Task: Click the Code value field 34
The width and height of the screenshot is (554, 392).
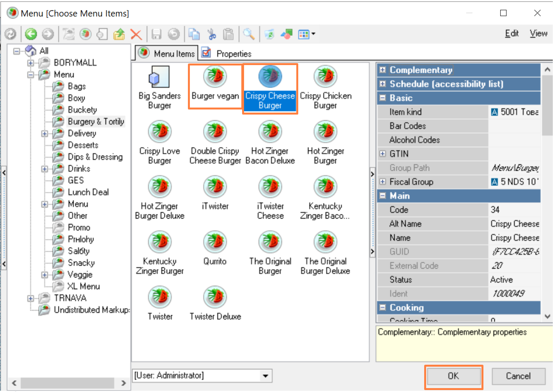Action: pyautogui.click(x=515, y=210)
